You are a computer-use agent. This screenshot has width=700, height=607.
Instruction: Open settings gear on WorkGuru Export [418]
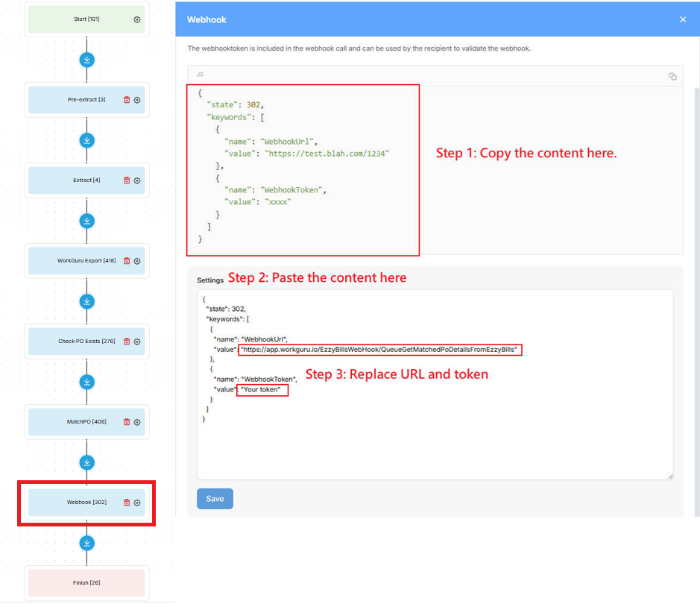(x=137, y=261)
